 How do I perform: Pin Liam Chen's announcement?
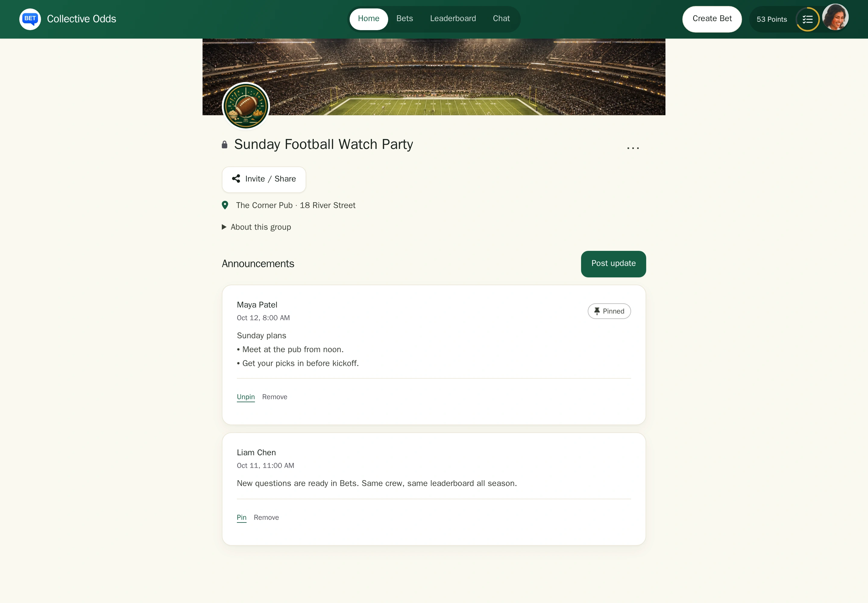242,517
